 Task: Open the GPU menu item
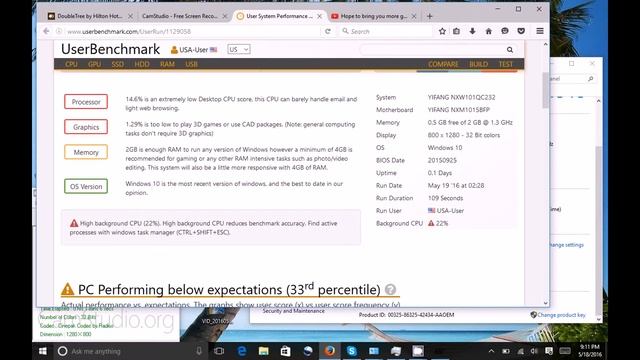[94, 64]
